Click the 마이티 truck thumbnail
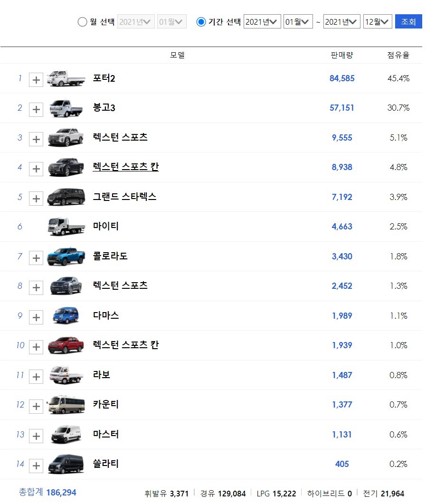426x504 pixels. 66,226
